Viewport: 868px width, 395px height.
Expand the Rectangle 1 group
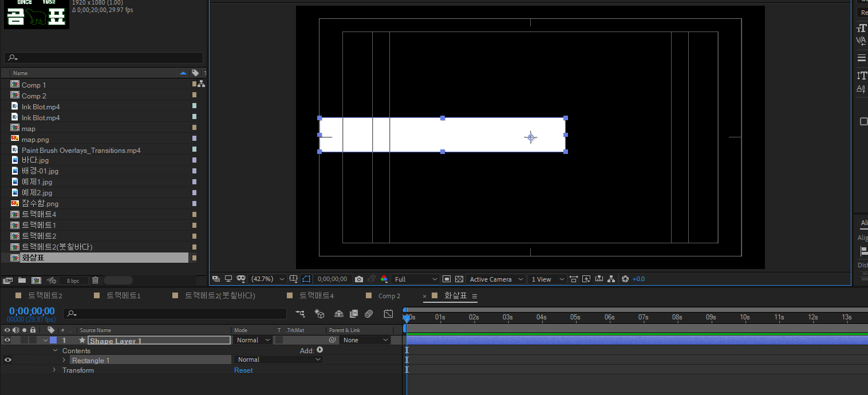64,360
